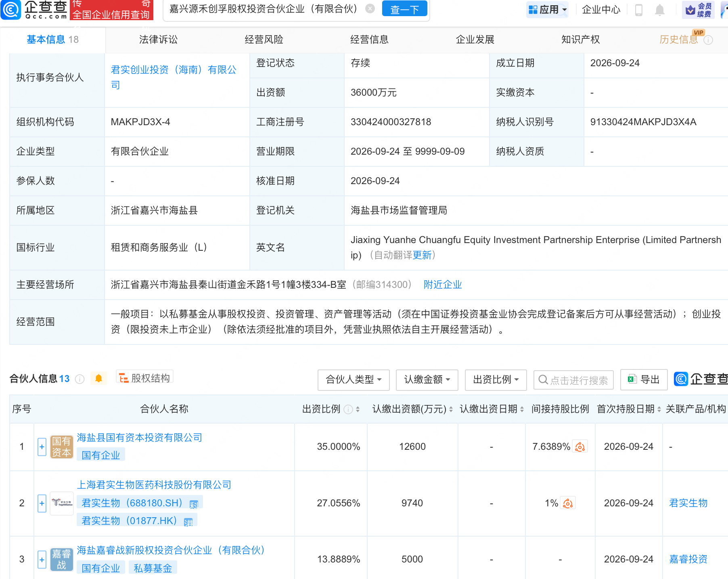The width and height of the screenshot is (728, 579).
Task: Click info icon in 出资比例 column header
Action: [348, 409]
